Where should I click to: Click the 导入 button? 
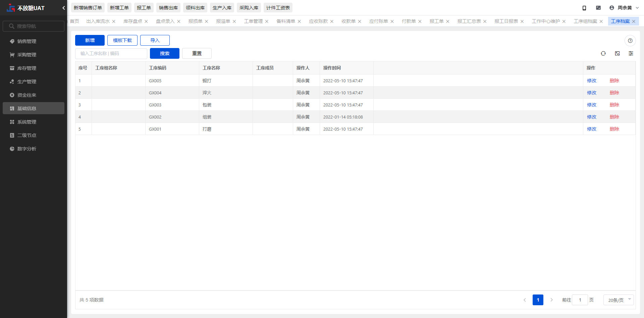[x=155, y=40]
